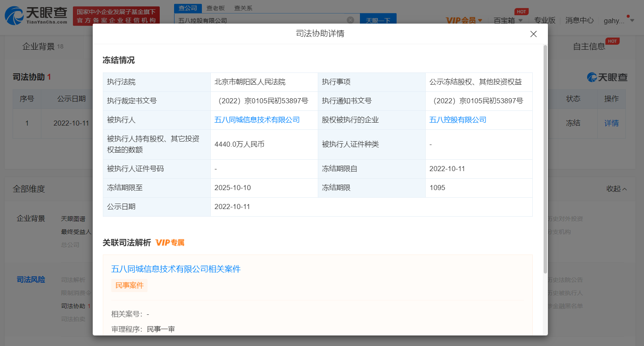Switch to the 查关系 tab
644x346 pixels.
point(243,8)
